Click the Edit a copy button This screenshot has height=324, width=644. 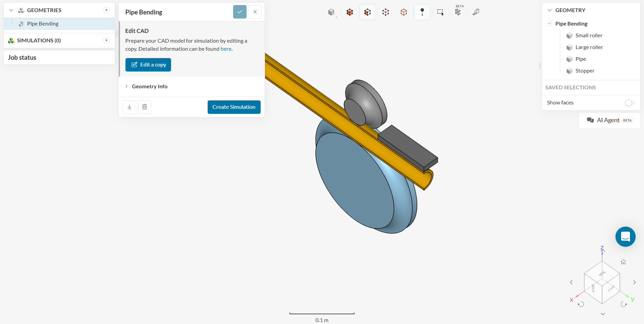tap(148, 65)
